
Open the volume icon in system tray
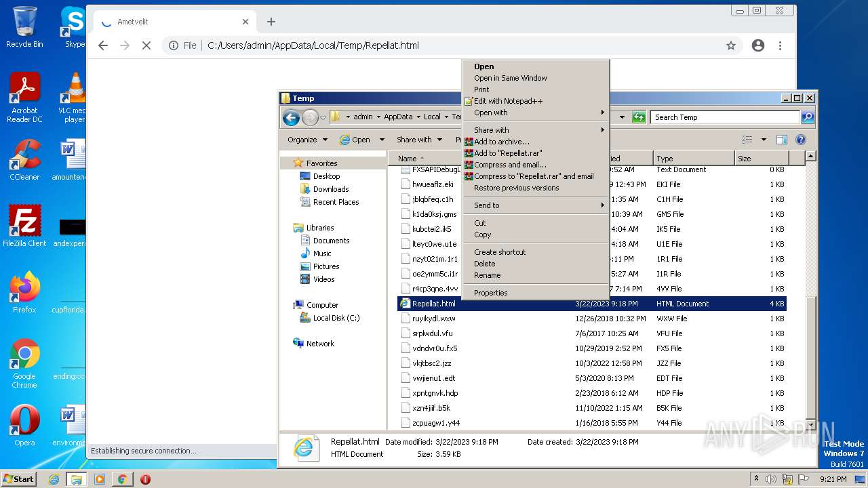771,479
